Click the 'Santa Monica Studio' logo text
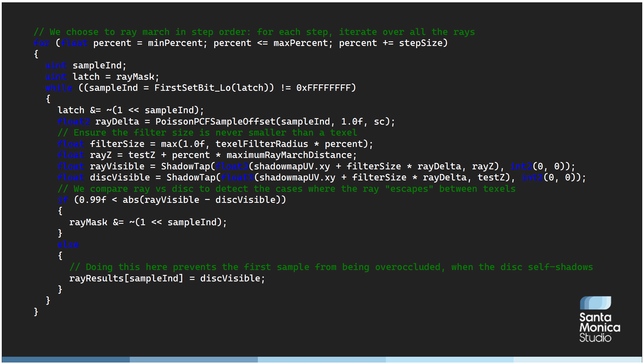Screen dimensions: 644x364 599,327
